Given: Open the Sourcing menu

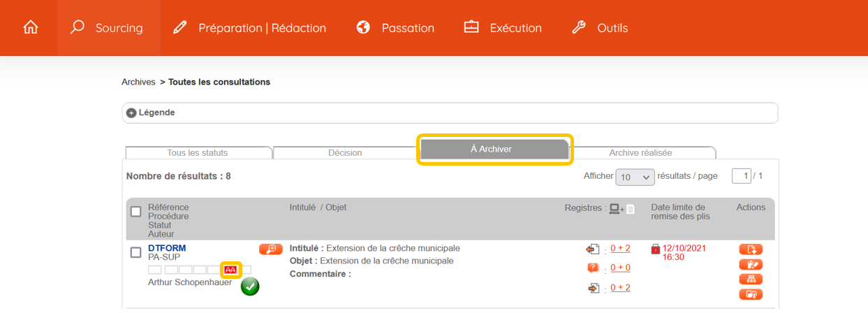Looking at the screenshot, I should pyautogui.click(x=108, y=28).
